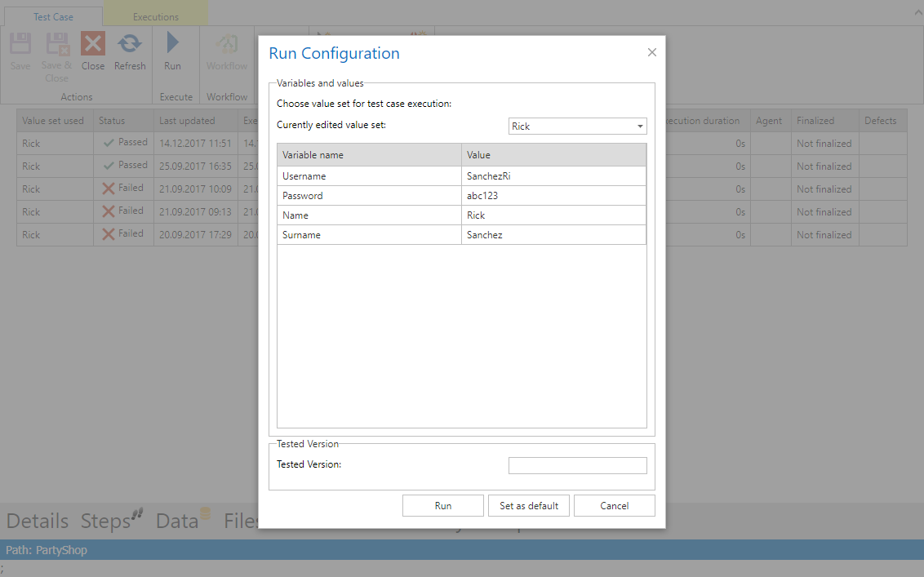Click the Run play icon in Execute
924x577 pixels.
click(x=172, y=44)
